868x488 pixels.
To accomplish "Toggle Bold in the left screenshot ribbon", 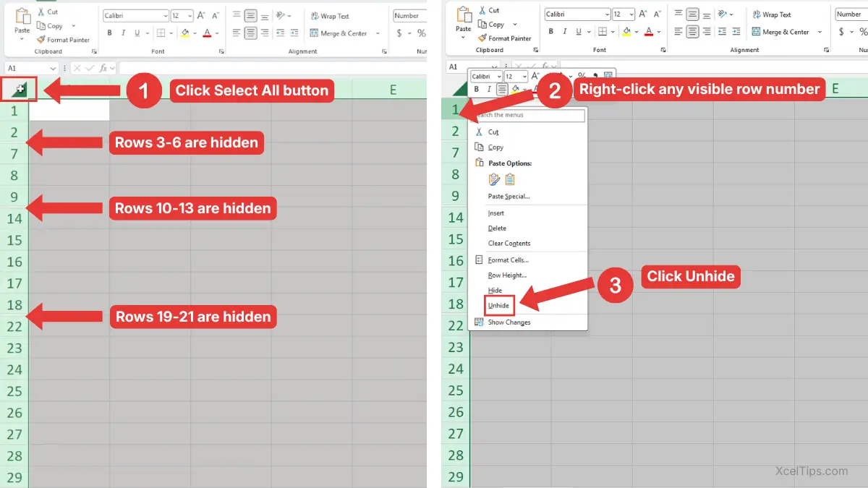I will 110,33.
